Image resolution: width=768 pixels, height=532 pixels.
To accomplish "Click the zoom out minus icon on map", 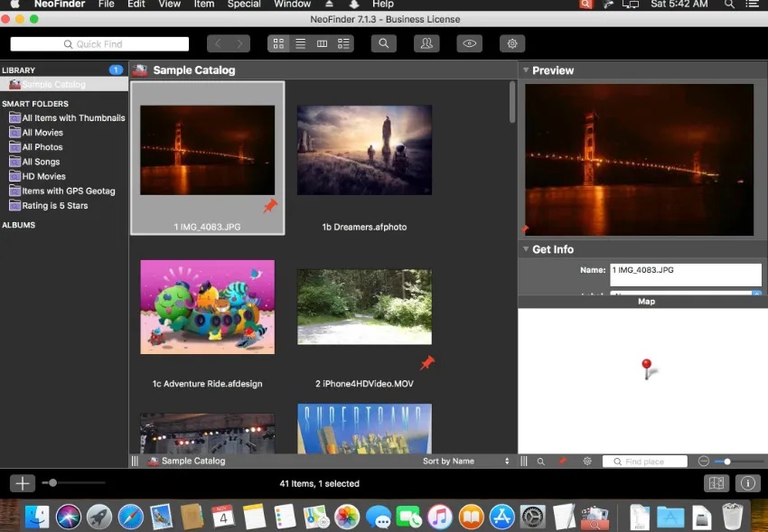I will pyautogui.click(x=703, y=461).
